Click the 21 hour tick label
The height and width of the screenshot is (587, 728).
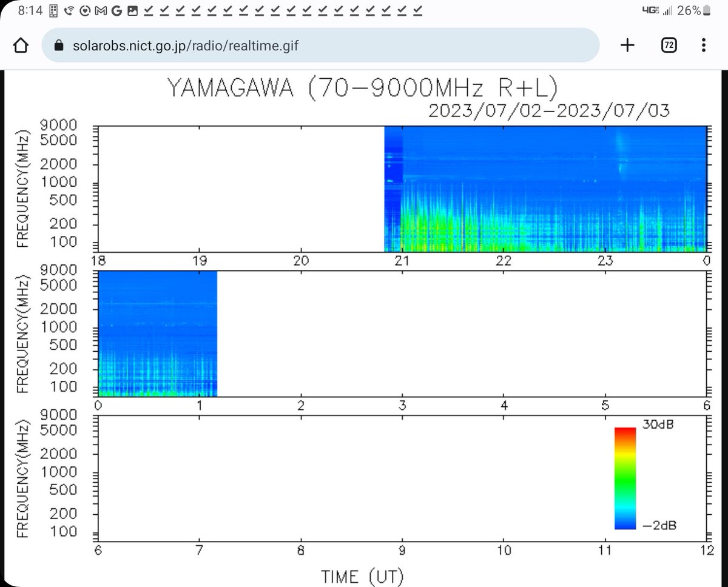(x=402, y=261)
